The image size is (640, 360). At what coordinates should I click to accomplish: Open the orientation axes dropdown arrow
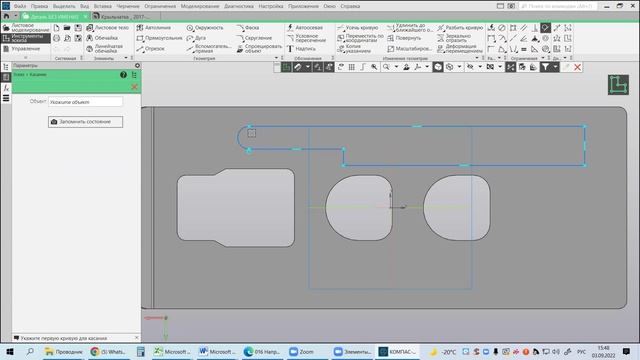point(427,67)
